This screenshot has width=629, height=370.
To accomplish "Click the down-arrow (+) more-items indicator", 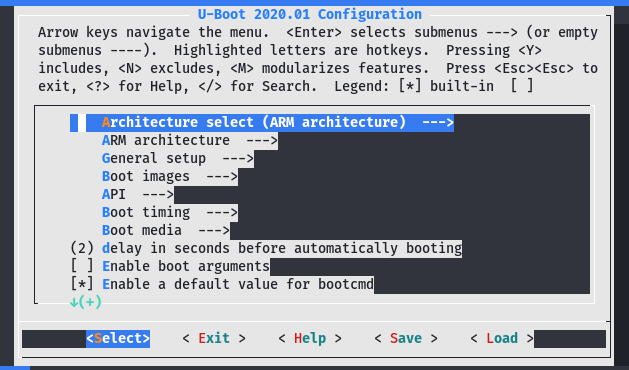I will (x=86, y=302).
